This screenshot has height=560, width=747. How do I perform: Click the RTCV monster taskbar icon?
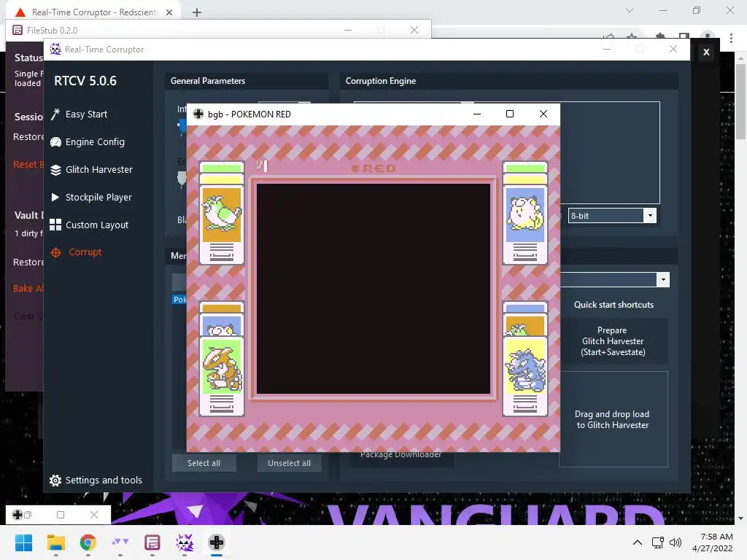185,542
